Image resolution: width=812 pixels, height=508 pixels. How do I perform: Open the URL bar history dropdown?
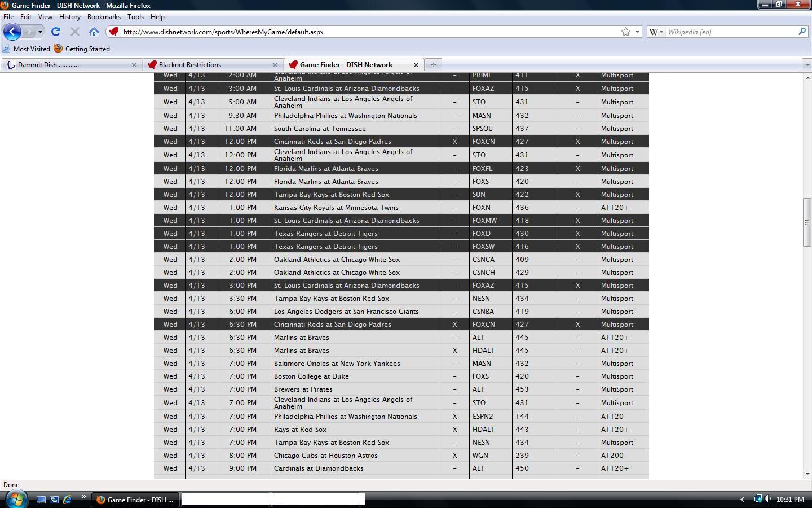pos(637,32)
